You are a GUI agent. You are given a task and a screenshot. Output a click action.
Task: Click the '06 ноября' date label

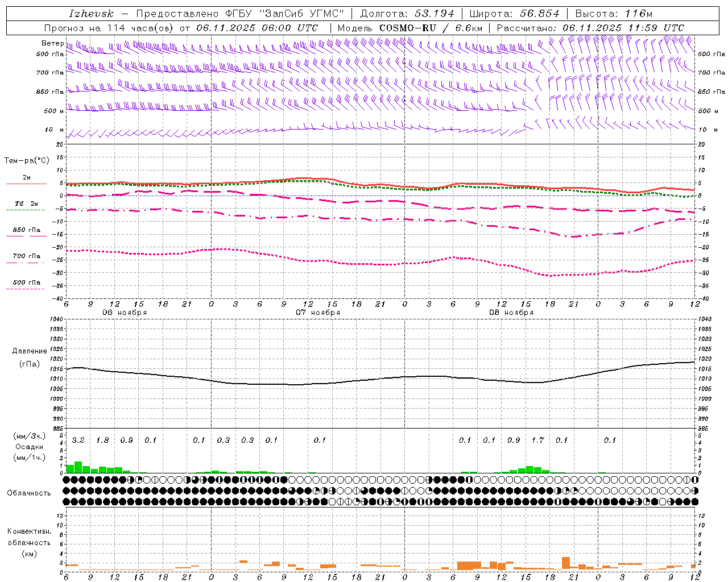coord(125,313)
